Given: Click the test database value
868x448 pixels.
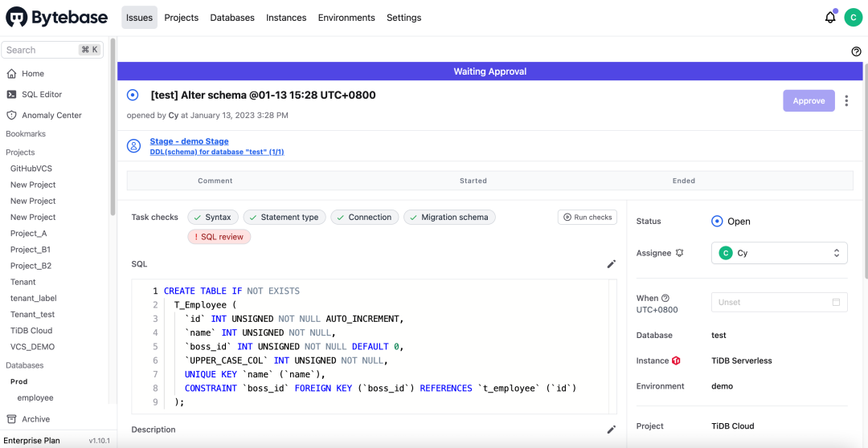Looking at the screenshot, I should tap(719, 335).
